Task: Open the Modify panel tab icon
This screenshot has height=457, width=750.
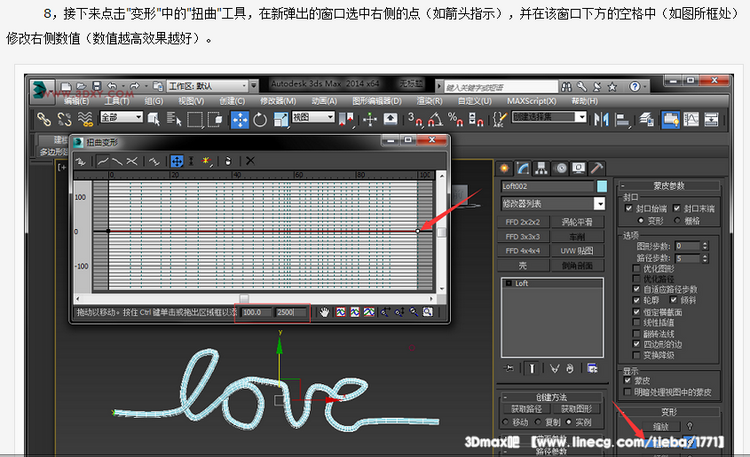Action: (522, 168)
